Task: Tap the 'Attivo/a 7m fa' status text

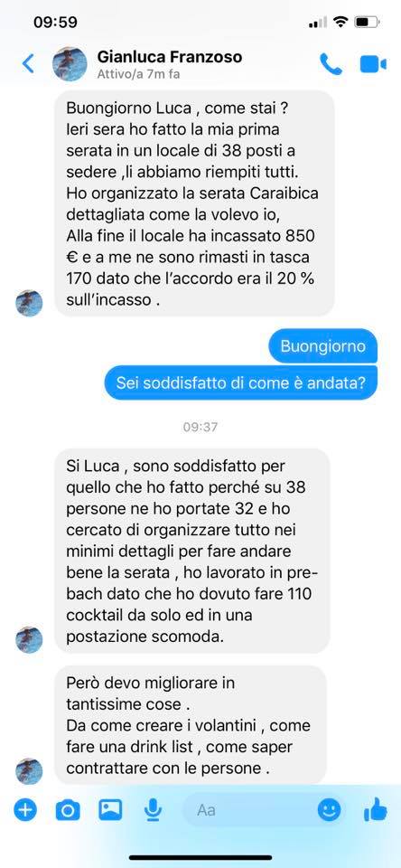Action: 138,74
